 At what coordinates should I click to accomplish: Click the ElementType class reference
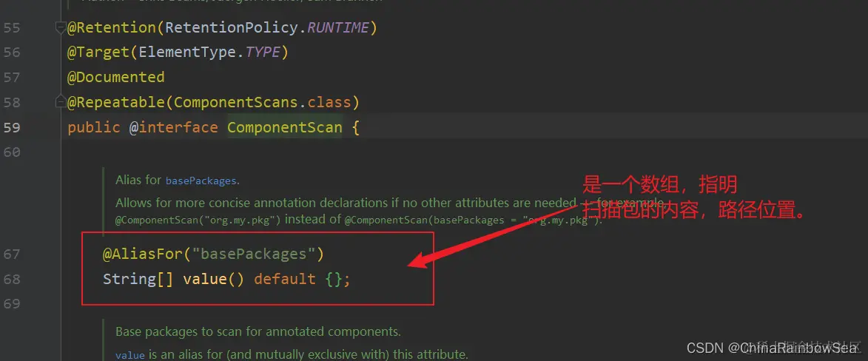click(x=187, y=53)
